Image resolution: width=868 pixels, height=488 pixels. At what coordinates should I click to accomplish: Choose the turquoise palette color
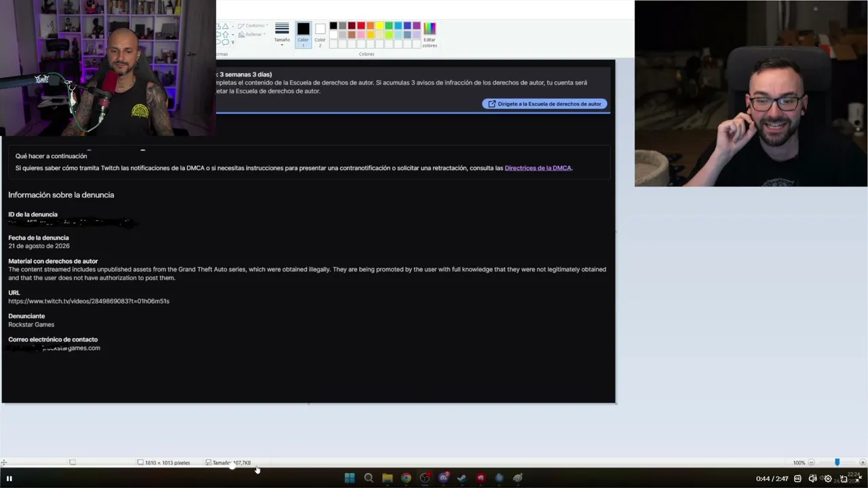point(398,26)
